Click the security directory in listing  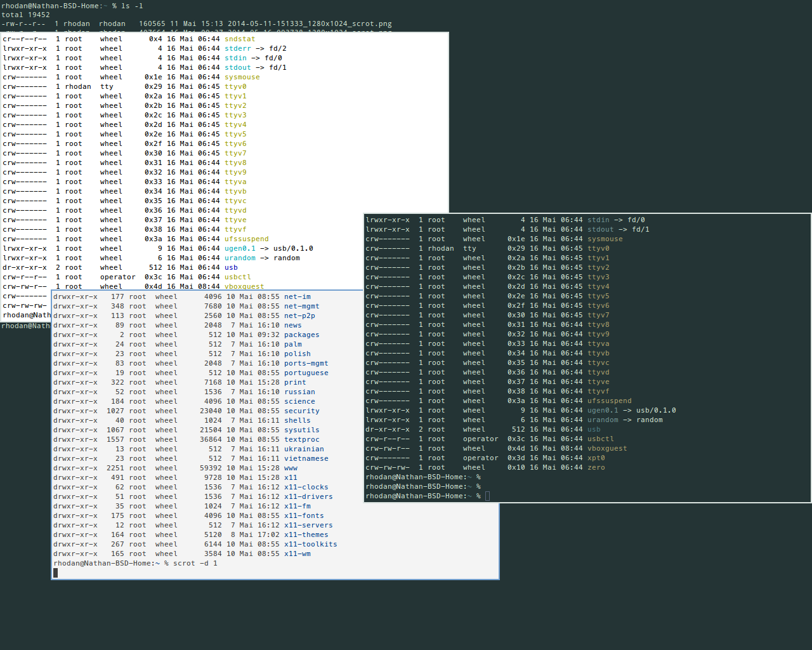(x=301, y=411)
